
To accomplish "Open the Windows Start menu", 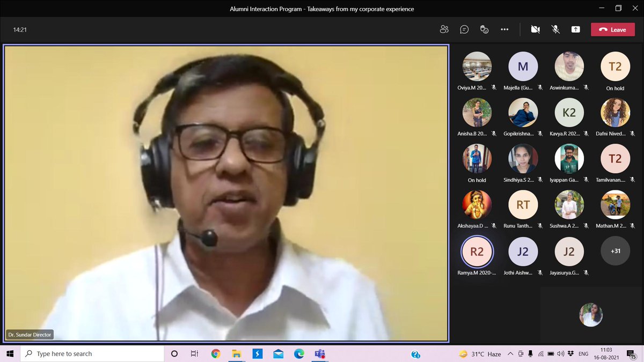I will 10,354.
